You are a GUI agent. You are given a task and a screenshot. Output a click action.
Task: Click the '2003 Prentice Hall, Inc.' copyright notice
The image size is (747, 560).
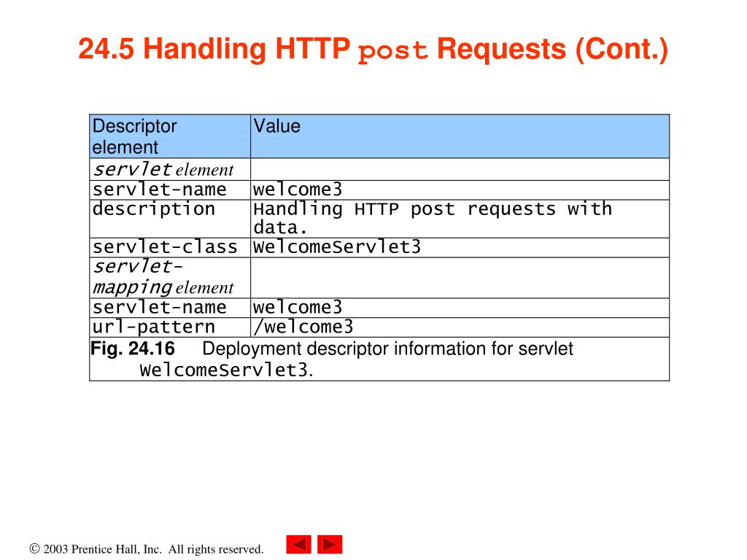146,549
